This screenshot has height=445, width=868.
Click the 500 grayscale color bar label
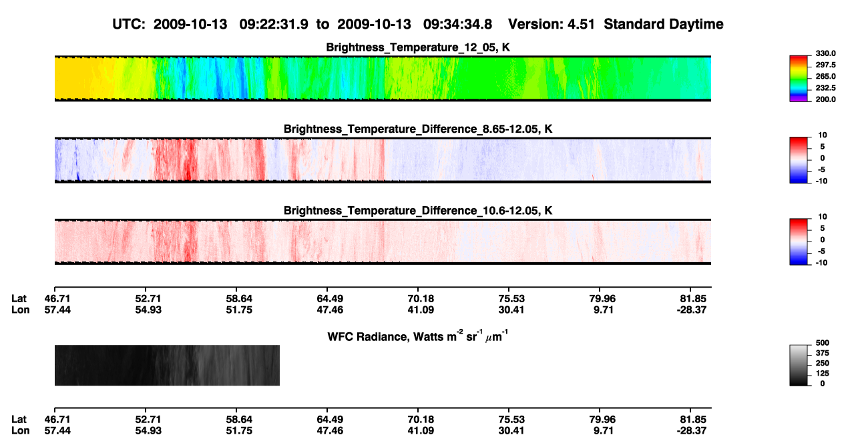pyautogui.click(x=823, y=344)
